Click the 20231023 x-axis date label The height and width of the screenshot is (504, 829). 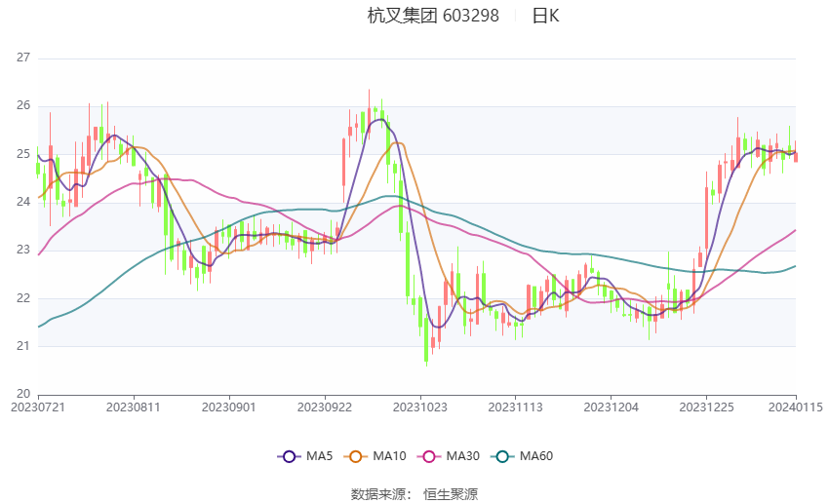[x=420, y=407]
